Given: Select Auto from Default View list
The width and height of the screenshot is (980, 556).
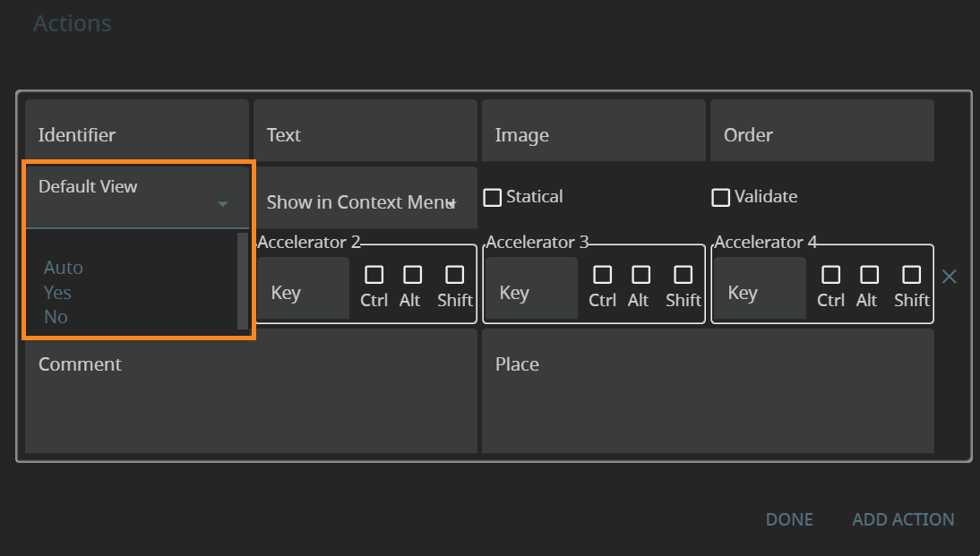Looking at the screenshot, I should (x=64, y=268).
